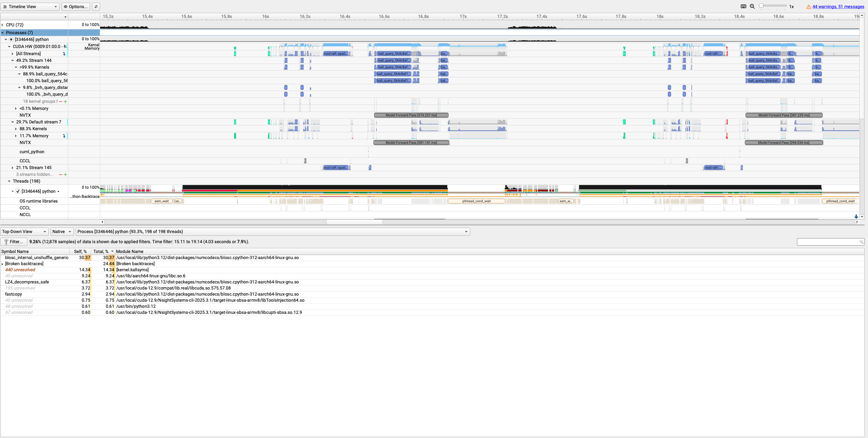Click green plus beside 3 streams hidden
This screenshot has height=438, width=868.
65,175
